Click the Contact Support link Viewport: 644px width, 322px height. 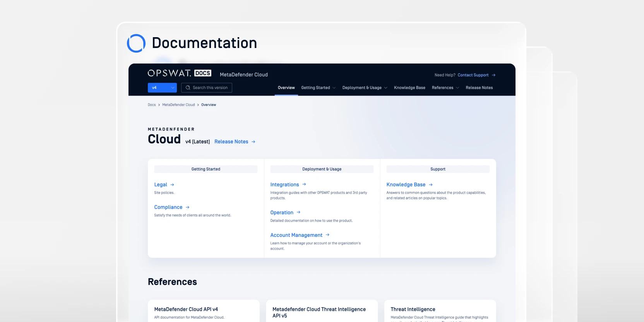473,75
